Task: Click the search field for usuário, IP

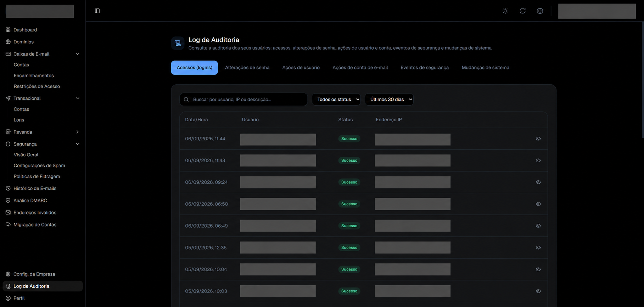Action: [243, 100]
